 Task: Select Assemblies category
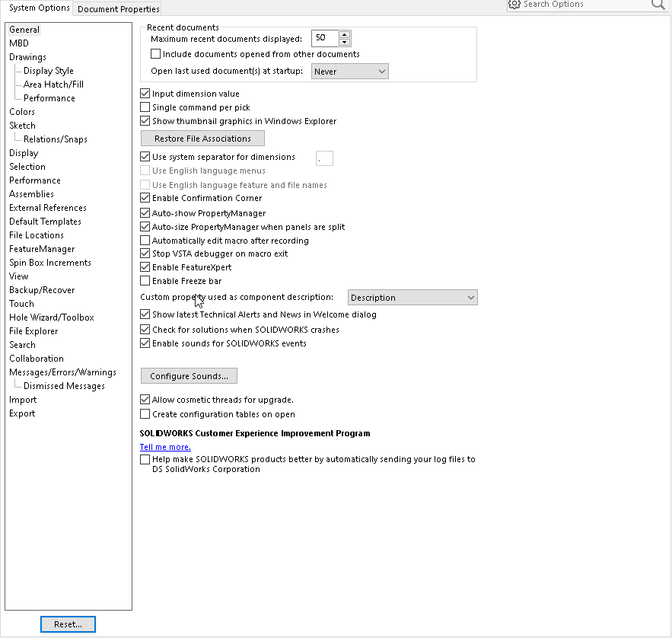[x=31, y=194]
